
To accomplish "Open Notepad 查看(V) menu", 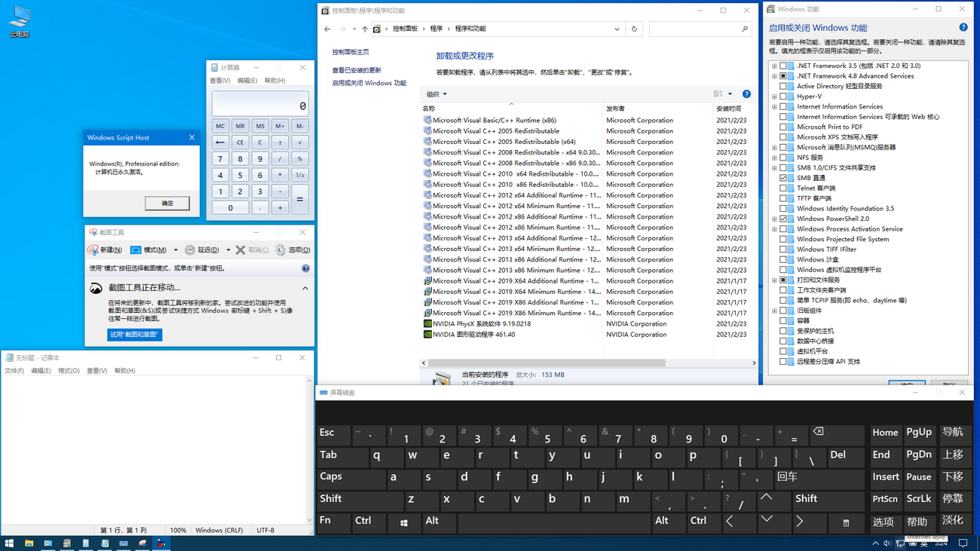I will tap(96, 371).
